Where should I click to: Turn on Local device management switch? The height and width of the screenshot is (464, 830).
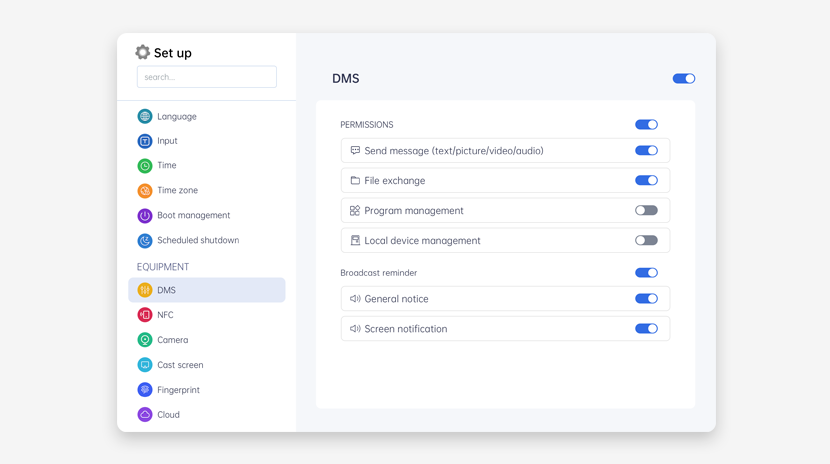(646, 240)
